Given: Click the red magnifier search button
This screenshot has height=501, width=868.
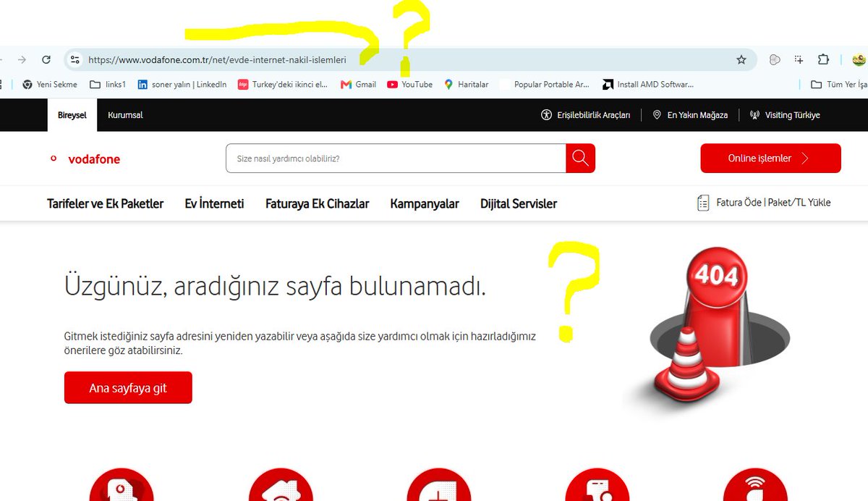Looking at the screenshot, I should click(581, 159).
